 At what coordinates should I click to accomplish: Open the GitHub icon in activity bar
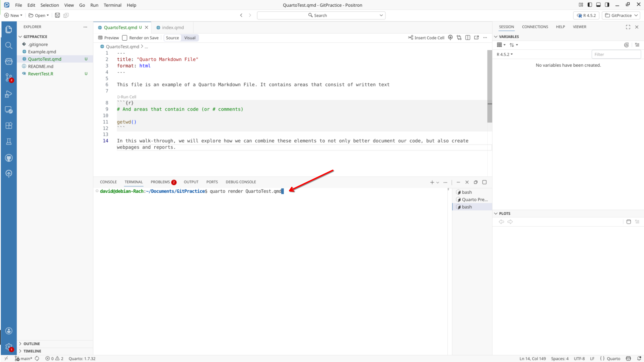coord(9,158)
